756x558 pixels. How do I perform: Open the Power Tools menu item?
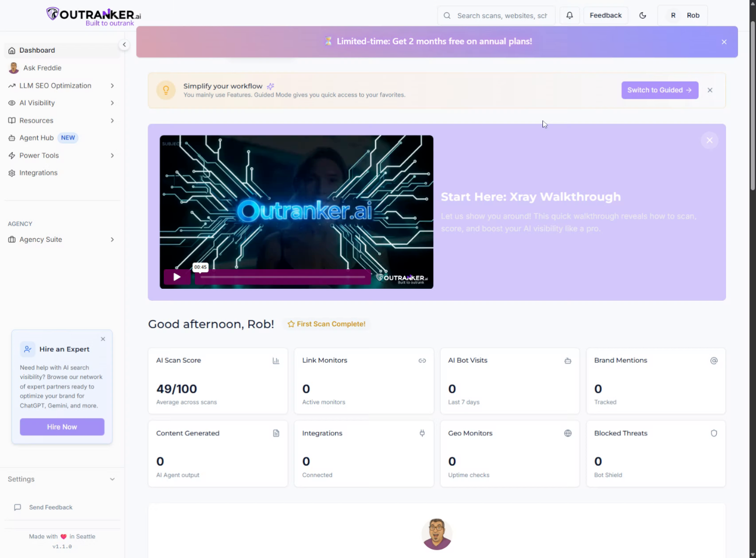[x=62, y=156]
